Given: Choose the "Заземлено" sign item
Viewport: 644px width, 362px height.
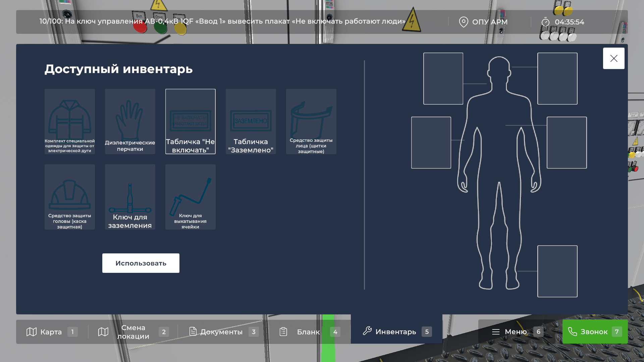Looking at the screenshot, I should tap(251, 121).
